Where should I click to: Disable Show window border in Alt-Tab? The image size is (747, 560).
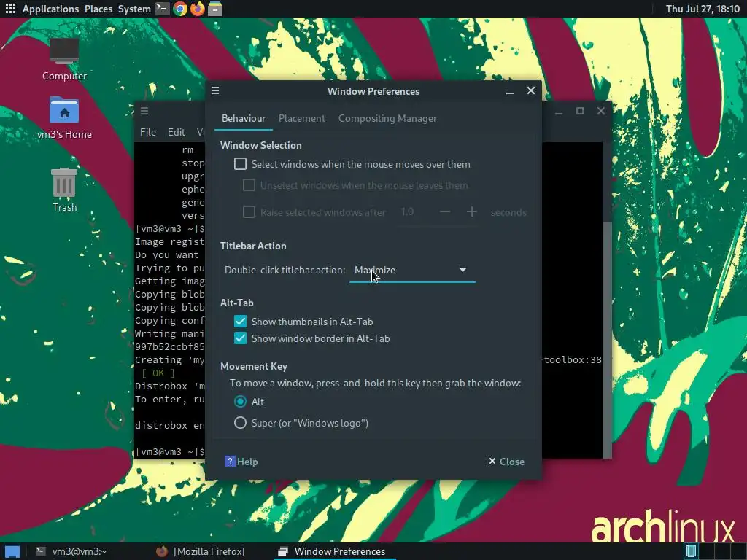coord(240,338)
